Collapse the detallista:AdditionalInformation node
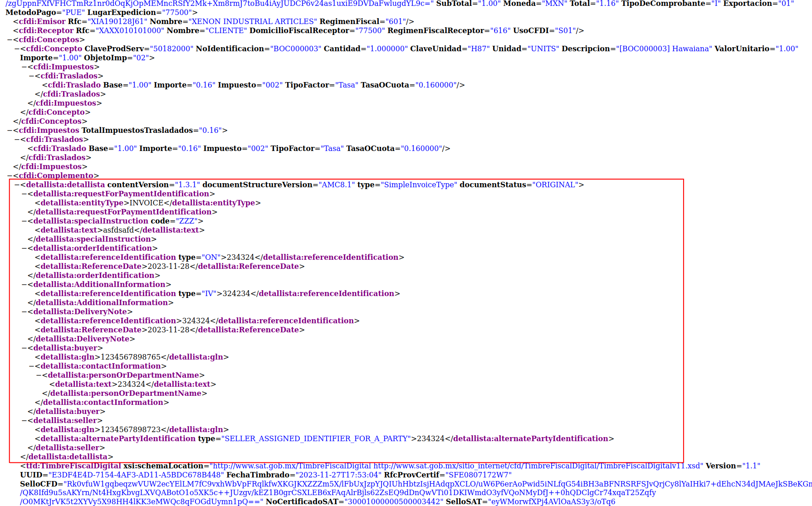The height and width of the screenshot is (506, 812). click(24, 285)
